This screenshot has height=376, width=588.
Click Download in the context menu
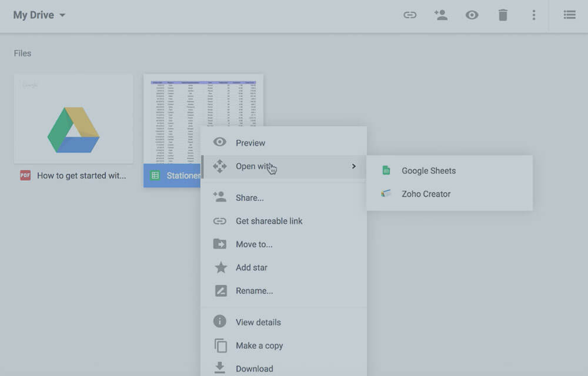254,368
